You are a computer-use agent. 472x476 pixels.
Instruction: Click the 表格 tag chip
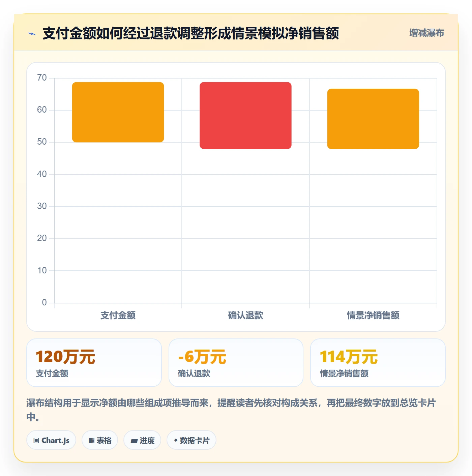click(100, 440)
